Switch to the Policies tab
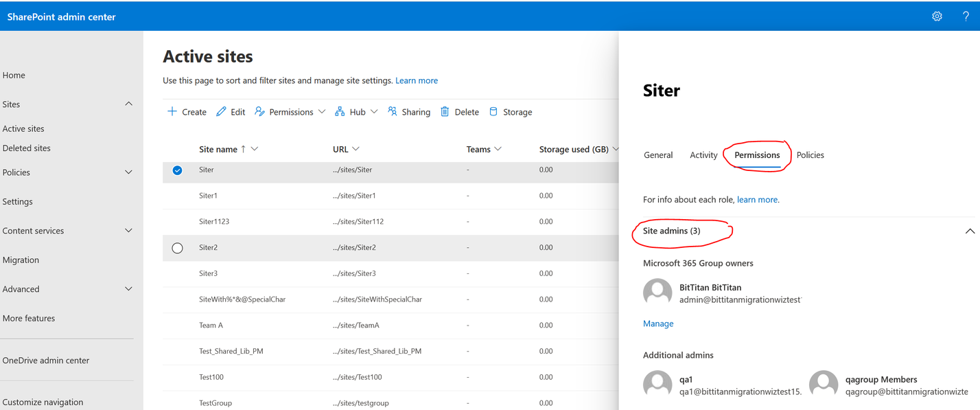 tap(810, 155)
